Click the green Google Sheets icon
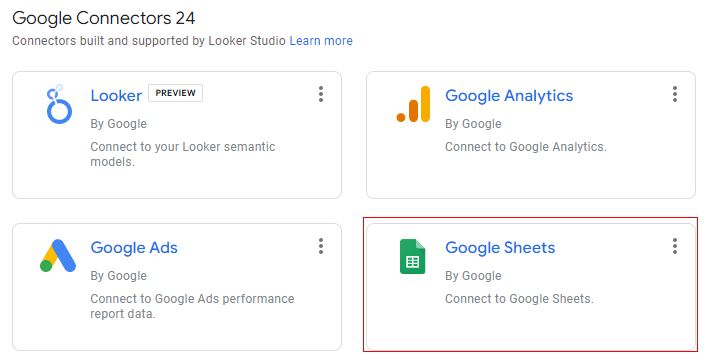This screenshot has height=363, width=708. point(413,256)
